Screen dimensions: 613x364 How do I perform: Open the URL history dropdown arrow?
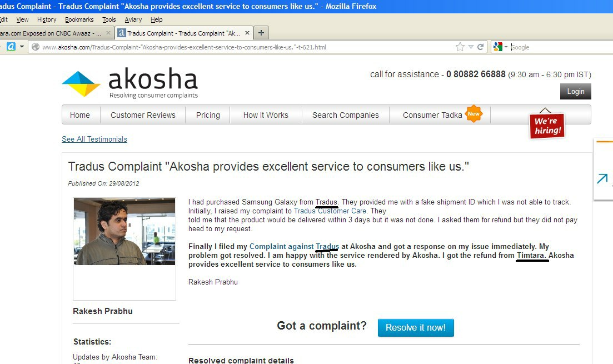click(471, 47)
